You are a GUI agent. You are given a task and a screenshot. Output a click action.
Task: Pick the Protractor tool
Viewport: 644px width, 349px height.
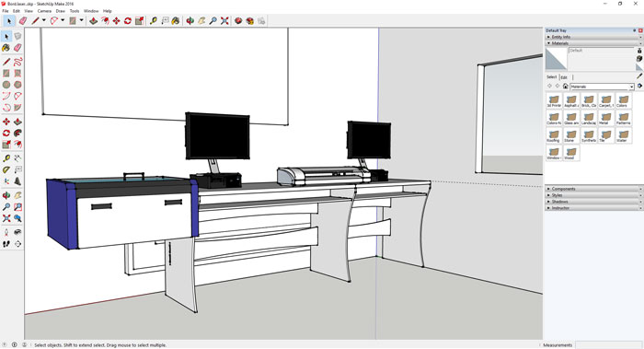(6, 169)
